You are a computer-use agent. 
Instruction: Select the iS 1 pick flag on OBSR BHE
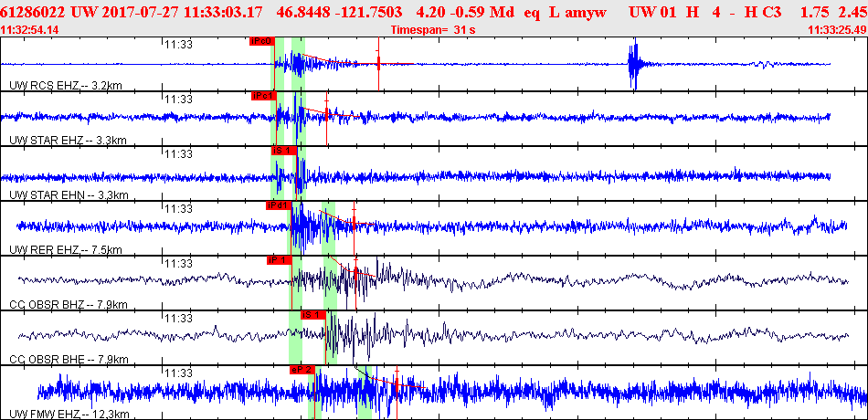coord(313,315)
